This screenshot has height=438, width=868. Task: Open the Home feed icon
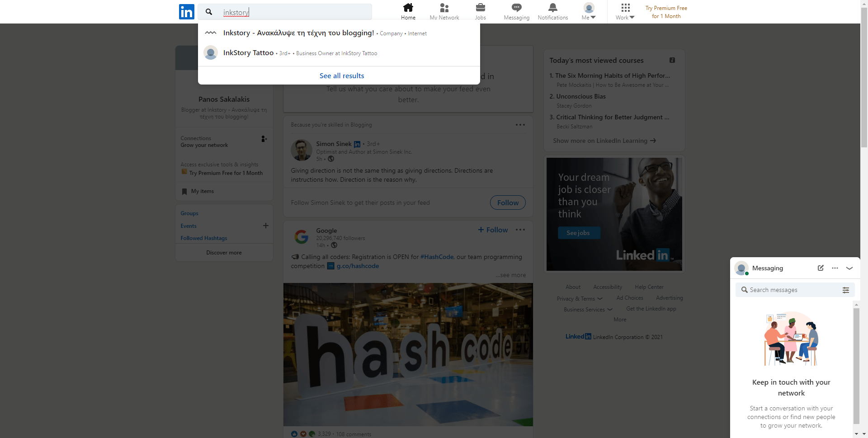[x=408, y=11]
